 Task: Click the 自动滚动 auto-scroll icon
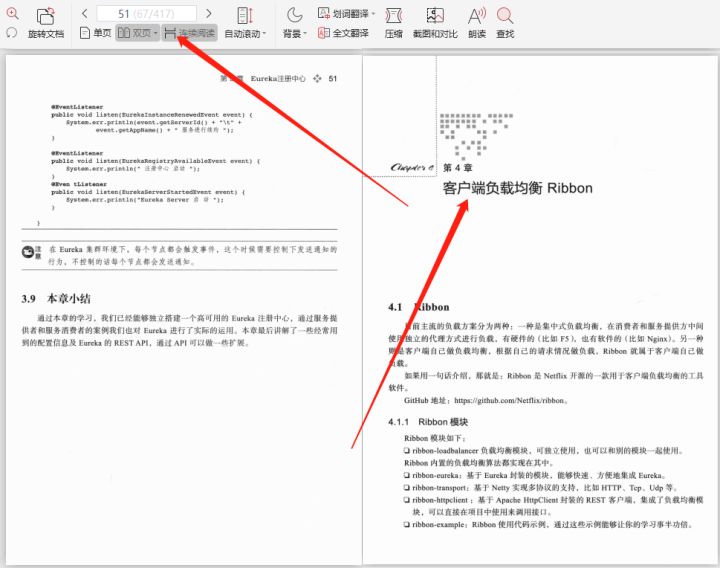click(x=245, y=16)
